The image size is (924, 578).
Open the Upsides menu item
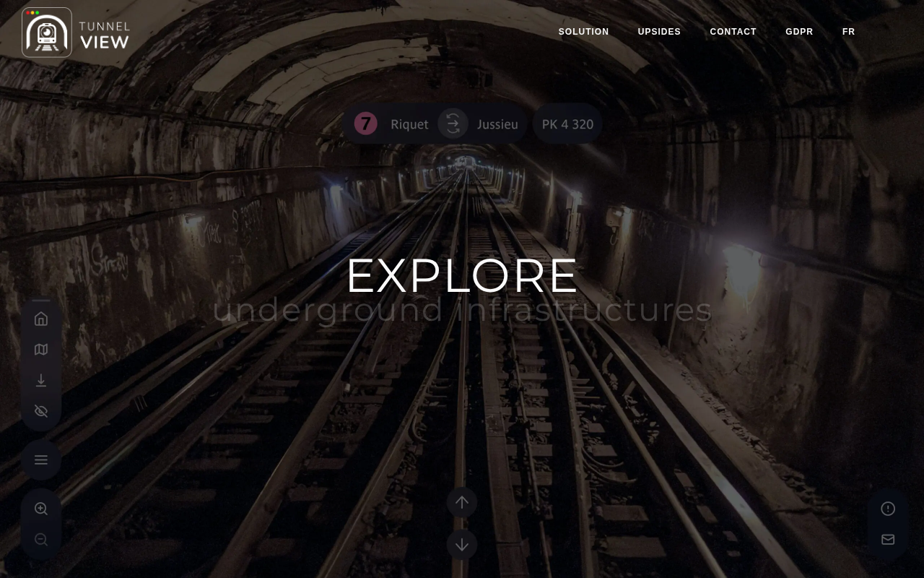[659, 32]
